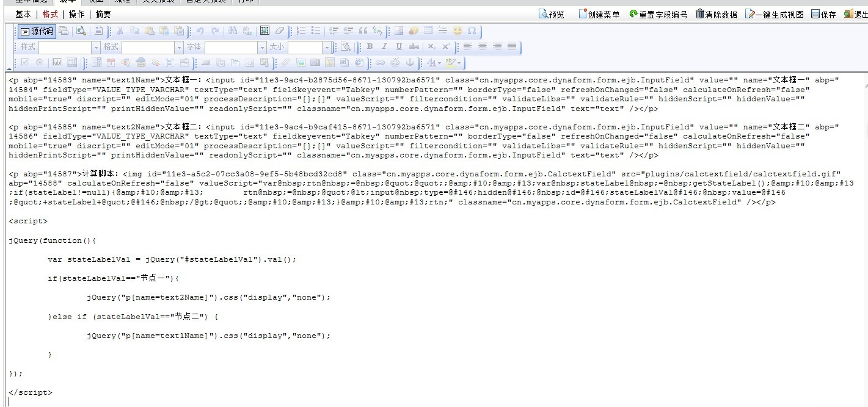This screenshot has width=868, height=407.
Task: Click the insert Checkbox field icon
Action: [24, 62]
